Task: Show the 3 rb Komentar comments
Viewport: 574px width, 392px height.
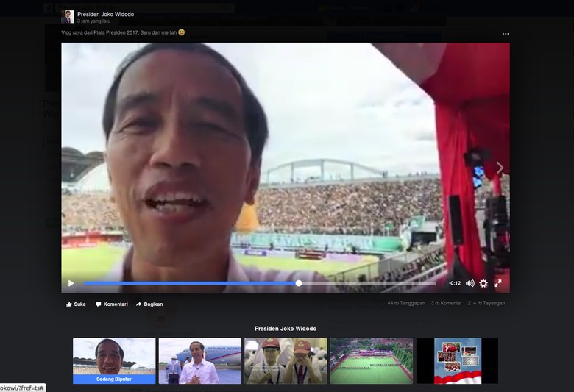Action: pyautogui.click(x=446, y=303)
